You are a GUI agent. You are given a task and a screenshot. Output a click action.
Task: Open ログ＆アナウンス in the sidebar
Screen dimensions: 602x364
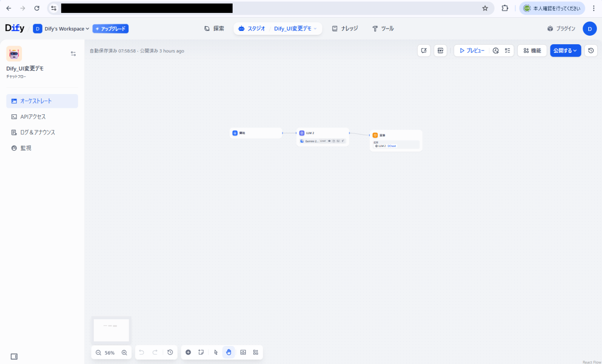click(42, 132)
